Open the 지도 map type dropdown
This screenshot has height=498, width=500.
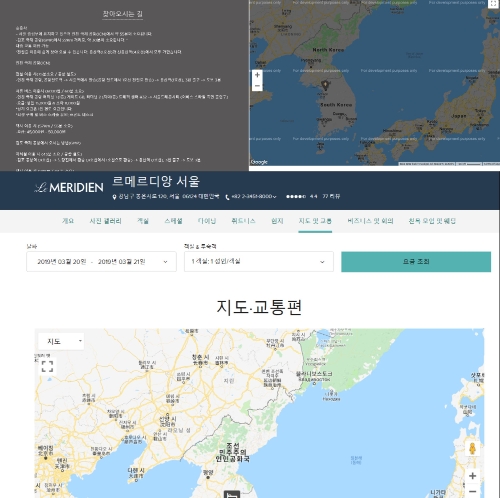(61, 341)
